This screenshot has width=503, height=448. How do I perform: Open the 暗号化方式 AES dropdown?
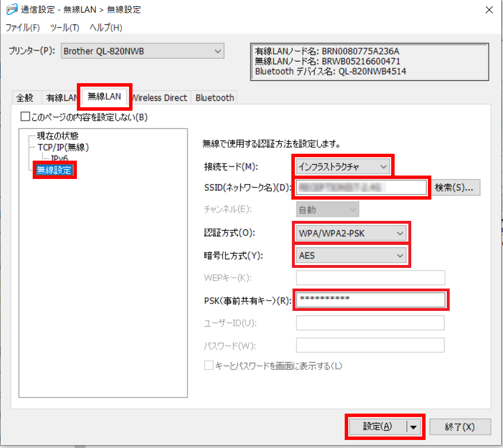(x=352, y=256)
